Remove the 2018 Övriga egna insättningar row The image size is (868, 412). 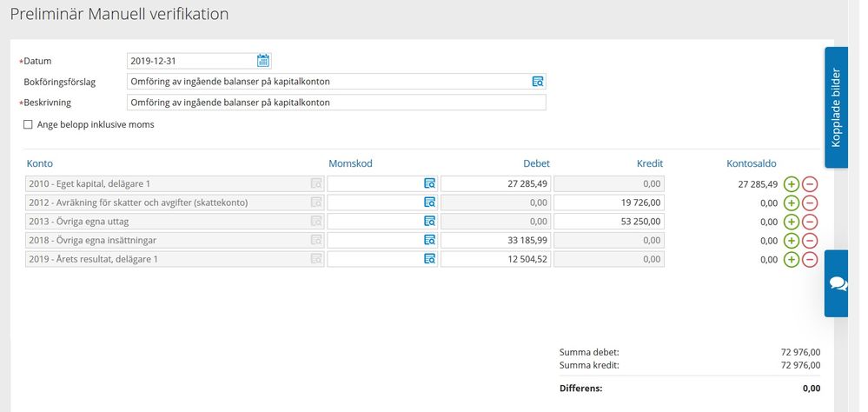coord(810,241)
